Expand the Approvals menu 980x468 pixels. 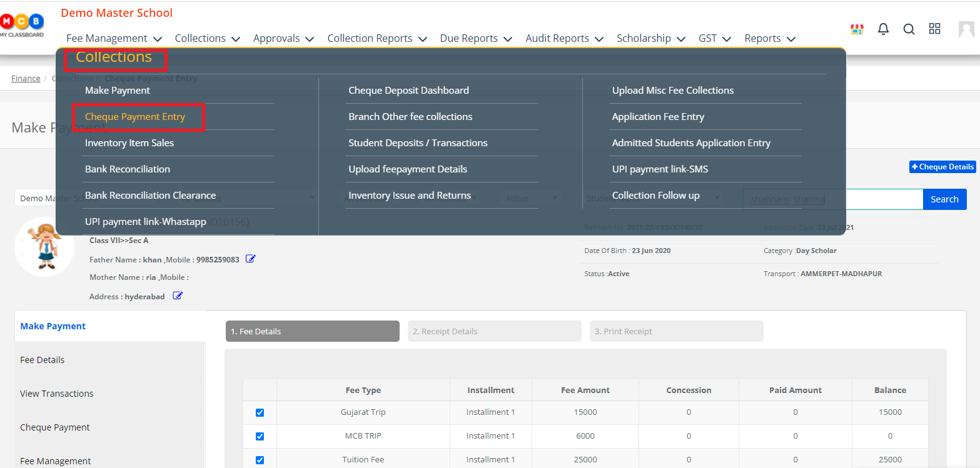[283, 38]
